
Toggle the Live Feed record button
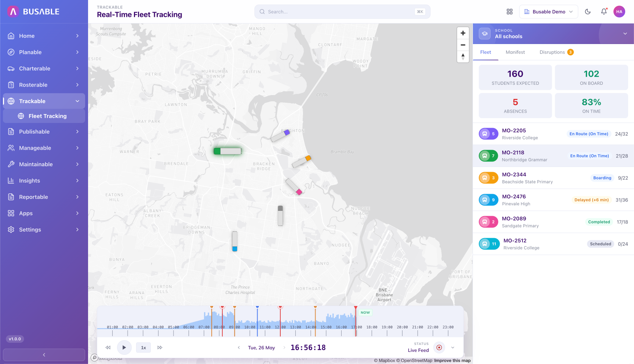(x=439, y=347)
